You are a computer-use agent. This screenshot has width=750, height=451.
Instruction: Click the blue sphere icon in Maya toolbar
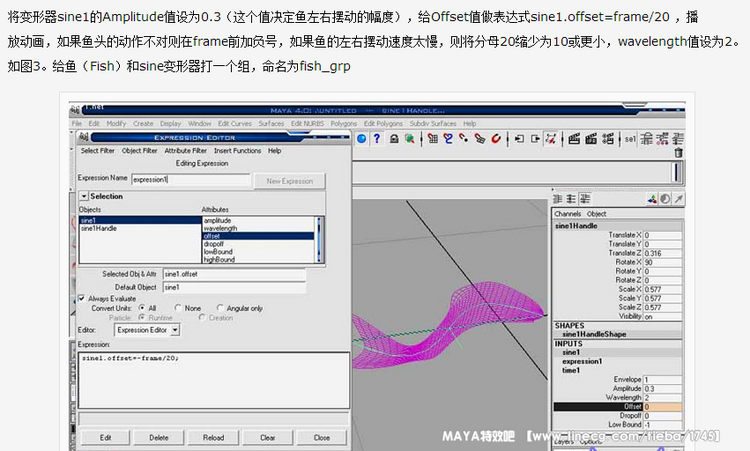pos(362,139)
